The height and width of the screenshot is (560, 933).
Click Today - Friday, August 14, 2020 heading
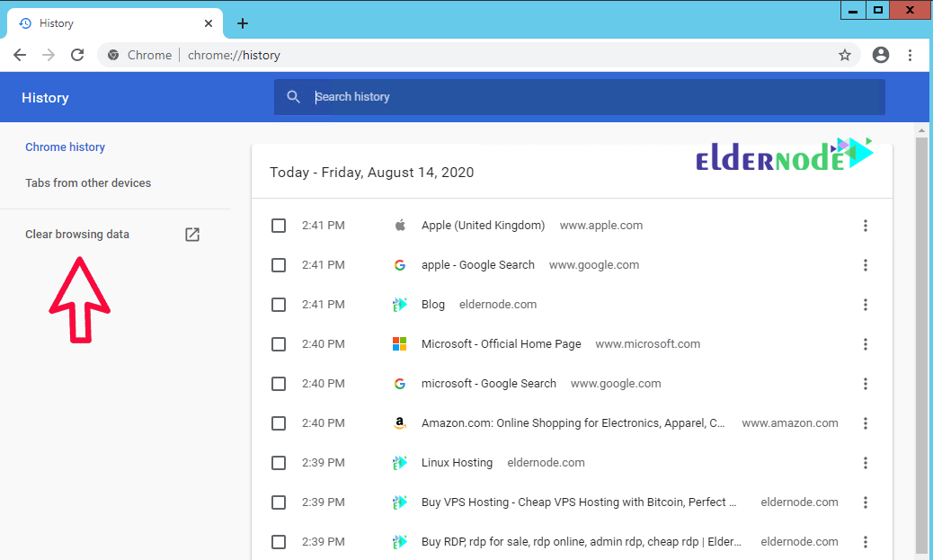tap(372, 173)
